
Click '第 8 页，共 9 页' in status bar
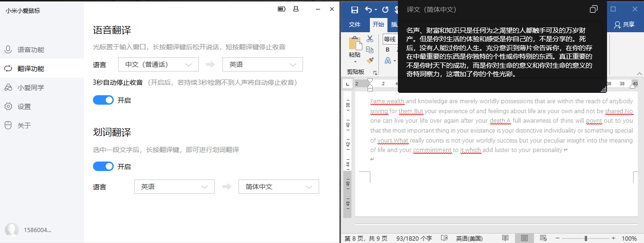click(x=366, y=238)
